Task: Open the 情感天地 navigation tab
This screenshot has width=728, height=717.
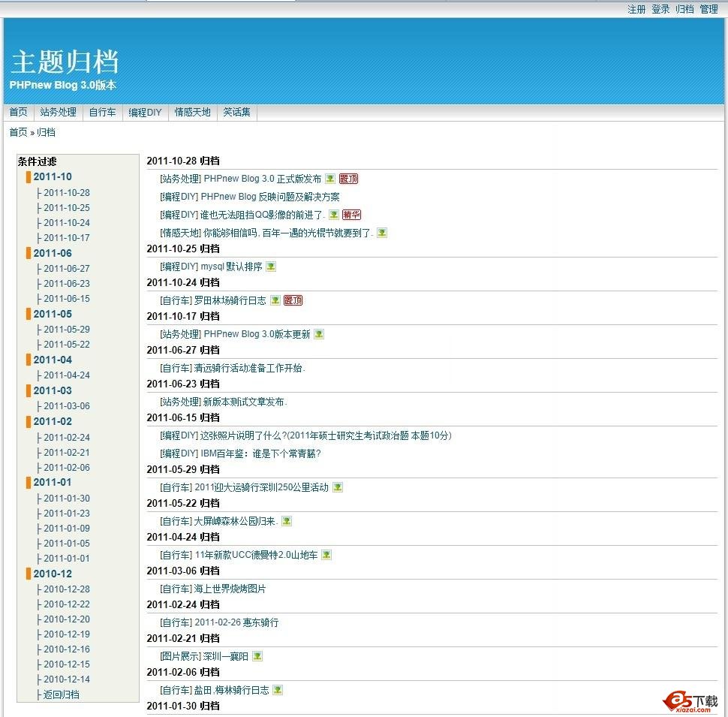Action: tap(193, 112)
